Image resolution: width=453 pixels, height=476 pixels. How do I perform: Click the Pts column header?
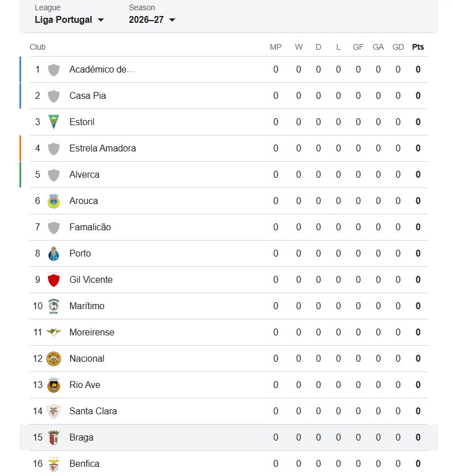click(x=418, y=47)
